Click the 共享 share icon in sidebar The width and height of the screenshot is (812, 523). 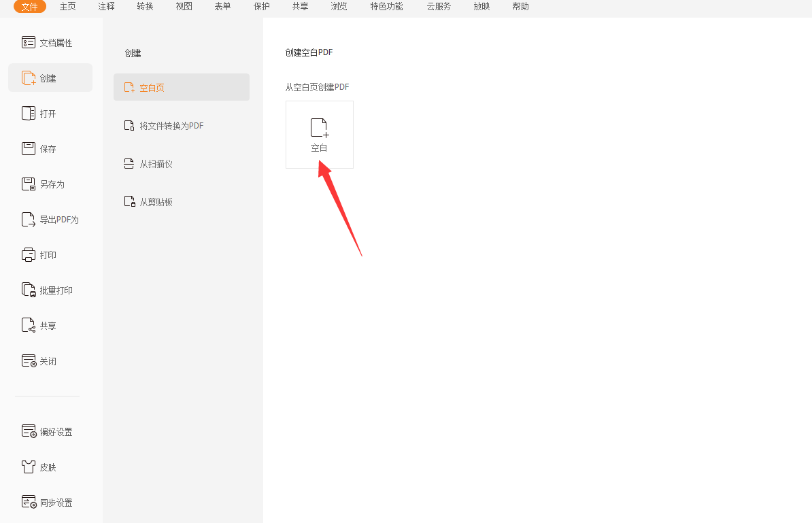coord(29,326)
